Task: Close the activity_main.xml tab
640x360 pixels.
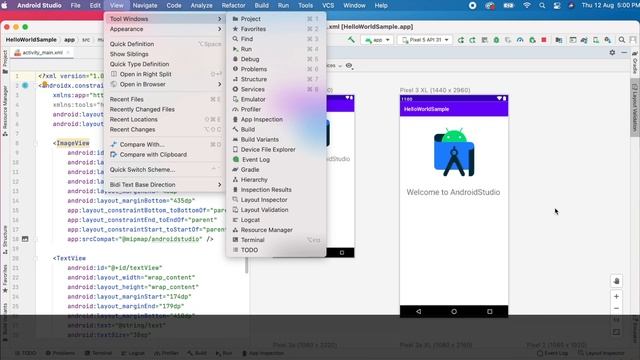Action: coord(68,53)
